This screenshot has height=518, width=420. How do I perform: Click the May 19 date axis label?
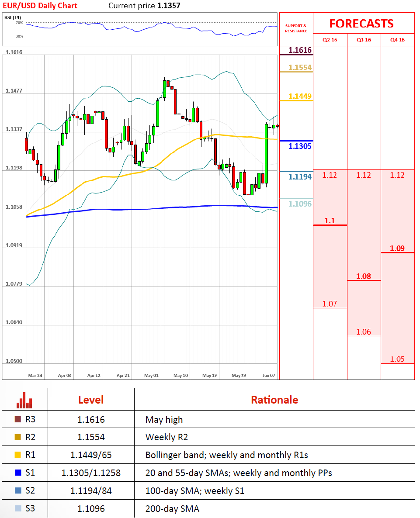209,375
